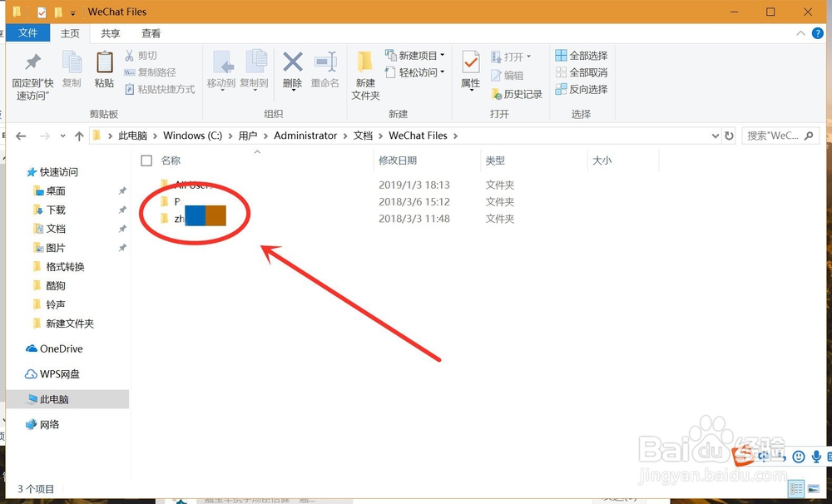The width and height of the screenshot is (832, 504).
Task: Click WeChat Files in breadcrumb
Action: 418,136
